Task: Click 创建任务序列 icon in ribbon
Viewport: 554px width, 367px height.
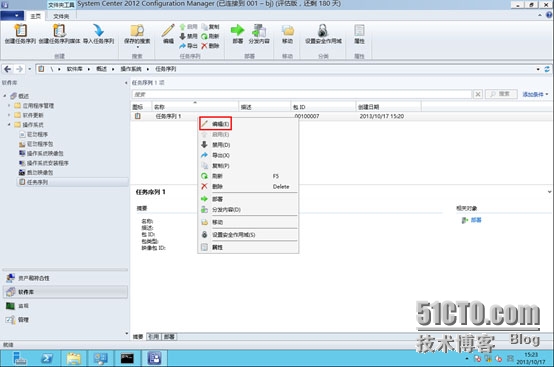Action: click(20, 30)
